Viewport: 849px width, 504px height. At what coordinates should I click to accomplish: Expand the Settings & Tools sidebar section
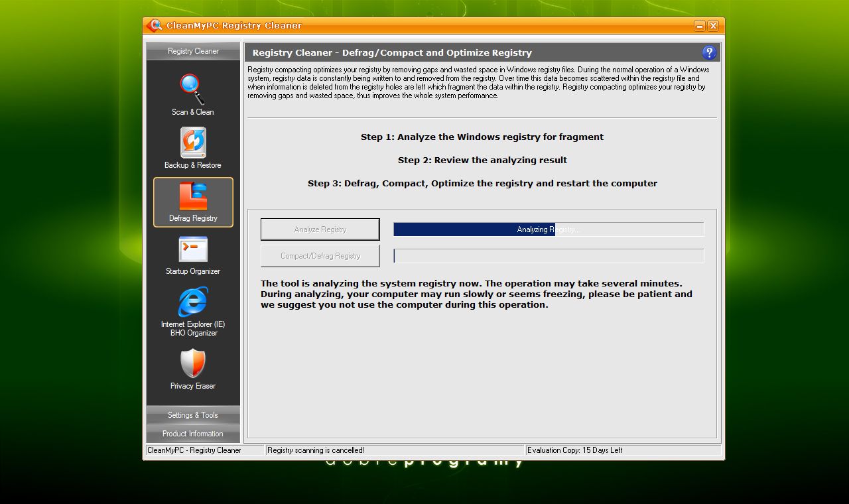pyautogui.click(x=193, y=415)
